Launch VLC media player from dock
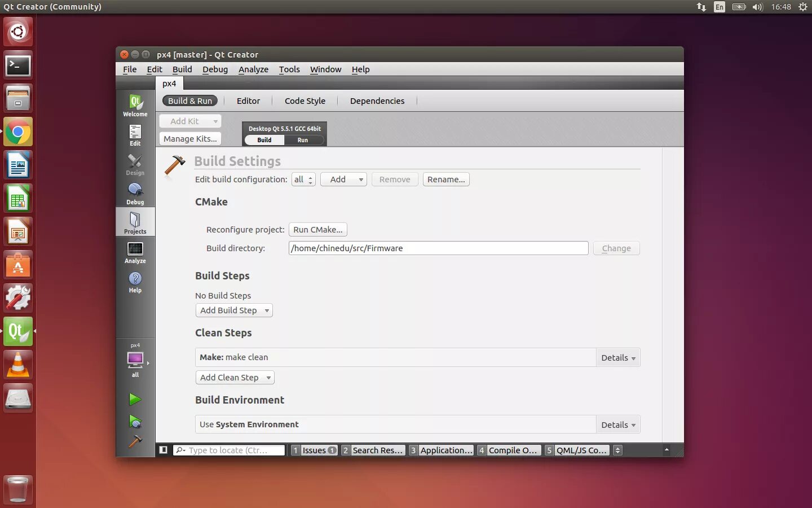 (18, 365)
